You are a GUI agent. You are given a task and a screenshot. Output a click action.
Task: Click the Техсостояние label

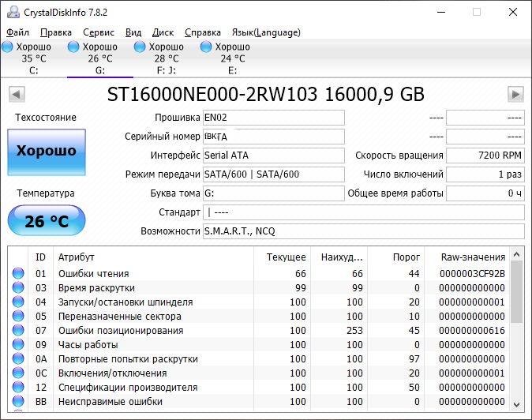coord(46,118)
